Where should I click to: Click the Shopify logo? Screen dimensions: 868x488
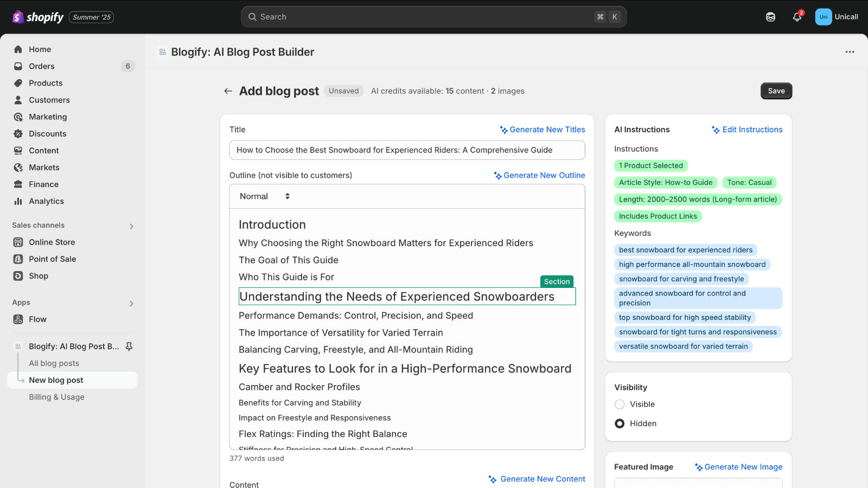click(38, 17)
